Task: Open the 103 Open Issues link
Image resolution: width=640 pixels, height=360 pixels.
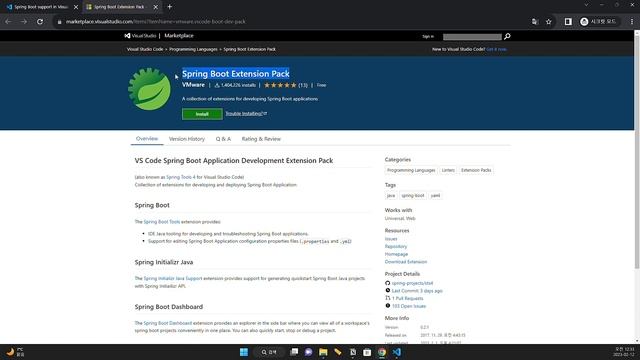Action: [x=409, y=306]
